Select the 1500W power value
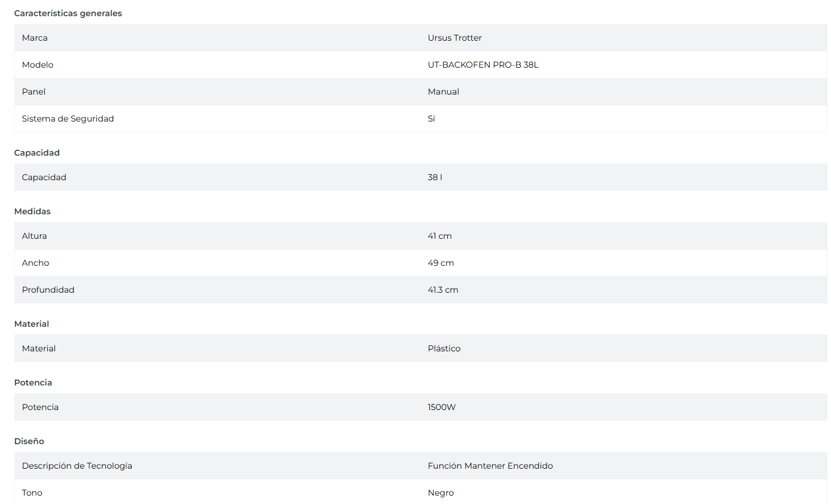The width and height of the screenshot is (831, 504). click(x=441, y=407)
